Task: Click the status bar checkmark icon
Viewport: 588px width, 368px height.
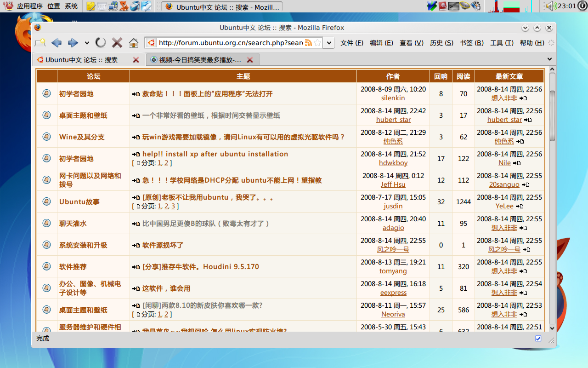Action: click(538, 339)
